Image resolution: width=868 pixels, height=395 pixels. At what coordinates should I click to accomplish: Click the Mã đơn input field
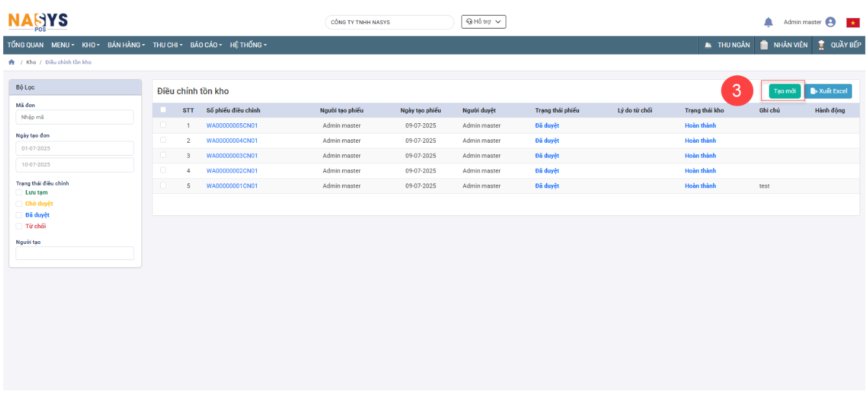75,117
